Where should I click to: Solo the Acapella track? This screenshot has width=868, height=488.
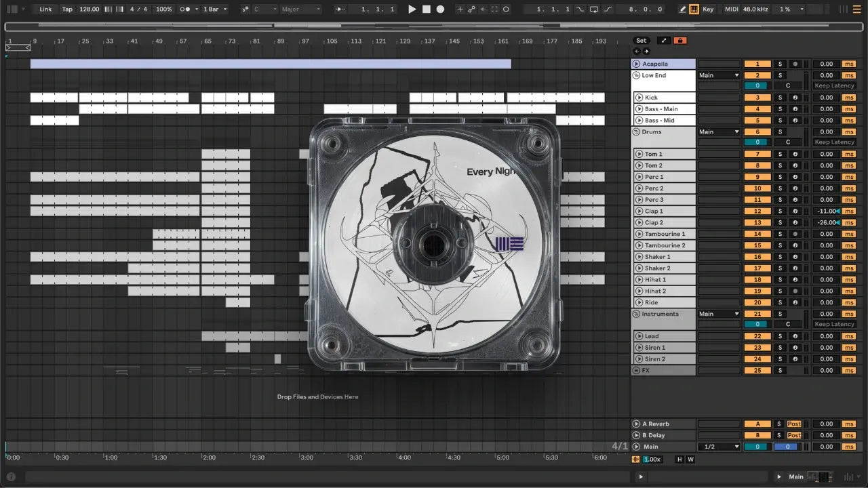tap(780, 64)
